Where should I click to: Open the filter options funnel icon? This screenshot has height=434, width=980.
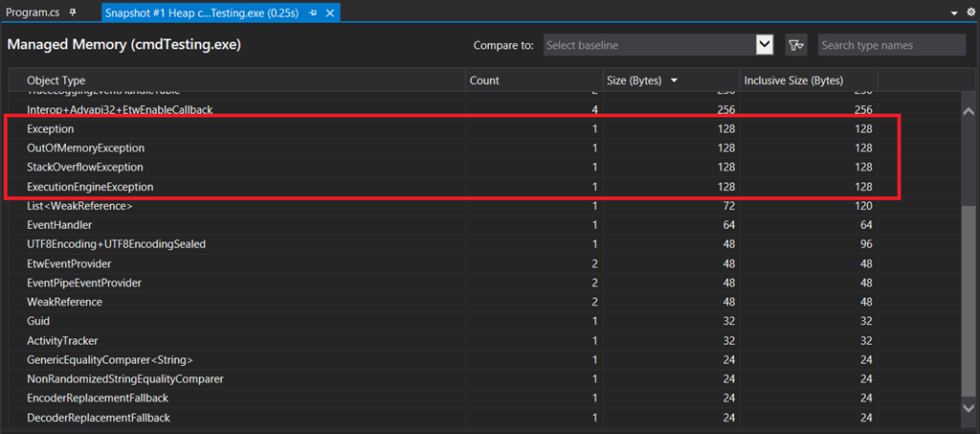point(796,45)
